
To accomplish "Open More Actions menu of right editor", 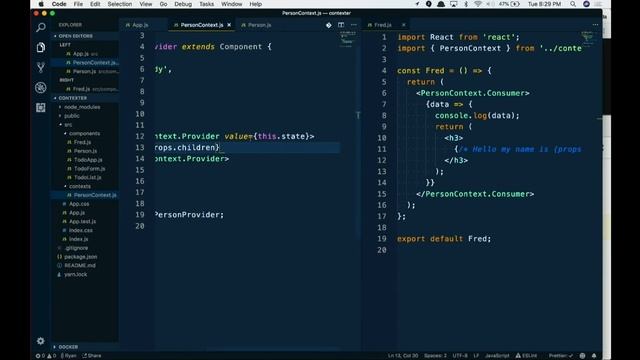I will click(x=595, y=25).
